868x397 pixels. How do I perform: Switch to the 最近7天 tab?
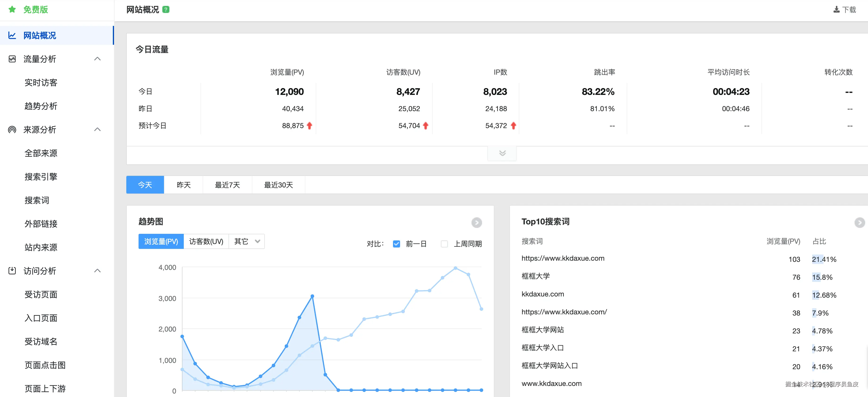click(227, 185)
